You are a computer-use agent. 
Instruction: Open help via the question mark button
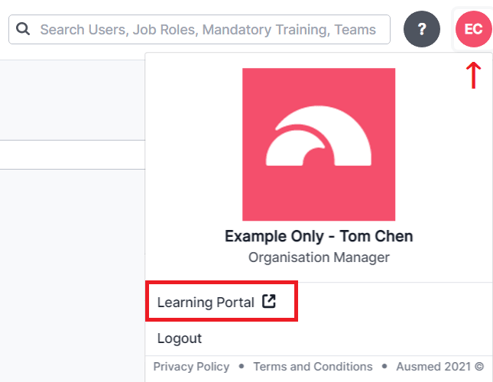point(422,29)
